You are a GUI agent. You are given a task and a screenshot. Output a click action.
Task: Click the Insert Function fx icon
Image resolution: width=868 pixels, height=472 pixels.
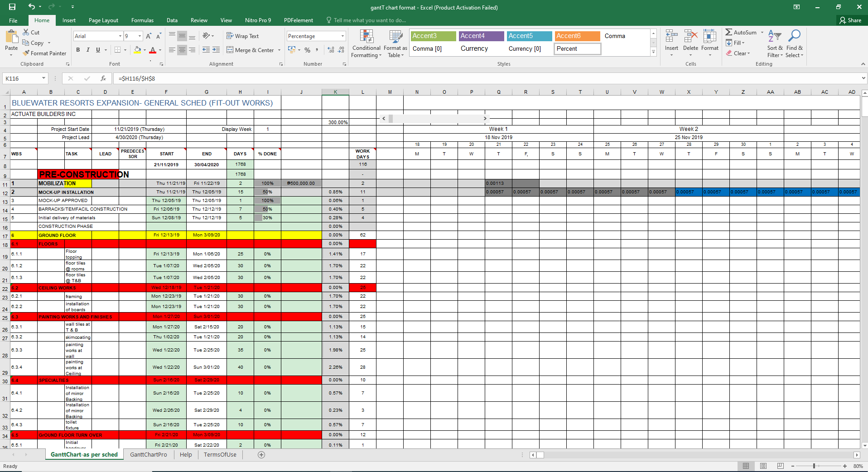[103, 78]
